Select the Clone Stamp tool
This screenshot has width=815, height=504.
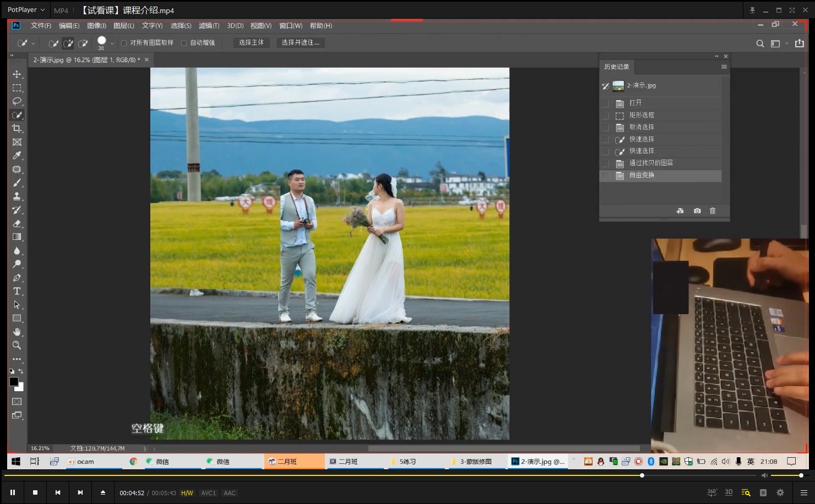pos(17,196)
